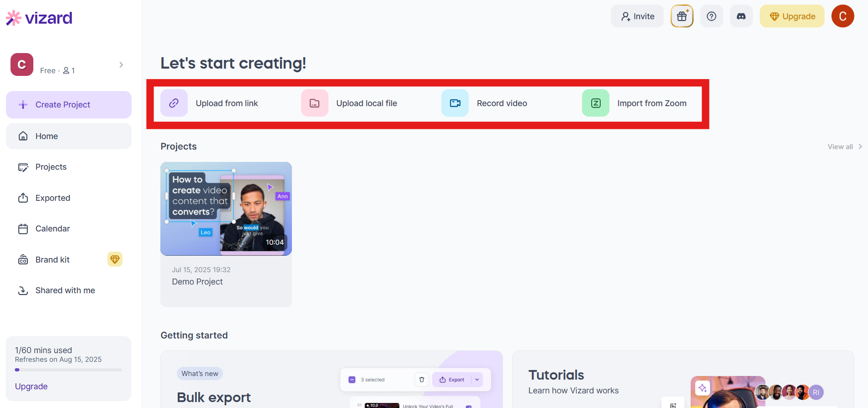Click the workspace avatar C in the sidebar

[x=22, y=64]
